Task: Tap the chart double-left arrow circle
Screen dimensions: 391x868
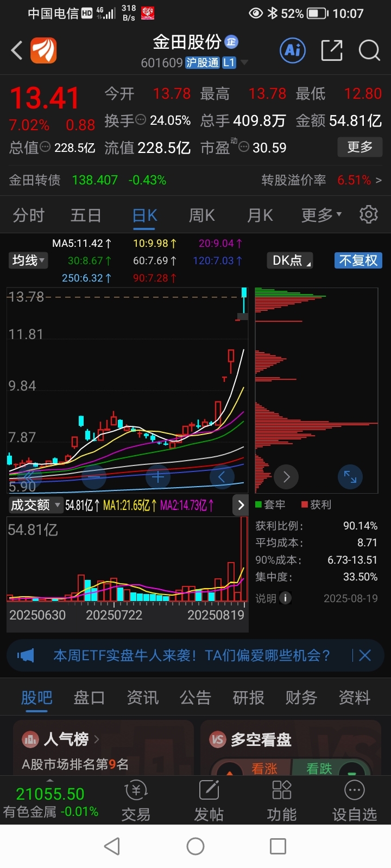Action: point(30,477)
